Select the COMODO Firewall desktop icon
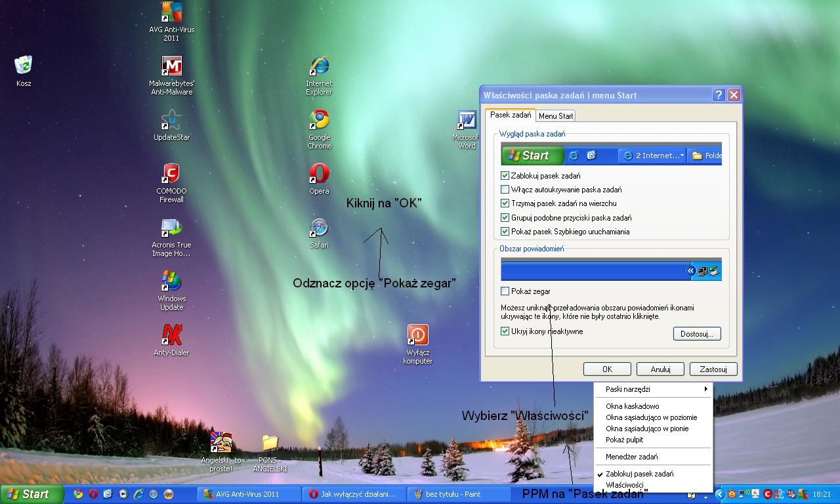The width and height of the screenshot is (840, 504). tap(171, 183)
